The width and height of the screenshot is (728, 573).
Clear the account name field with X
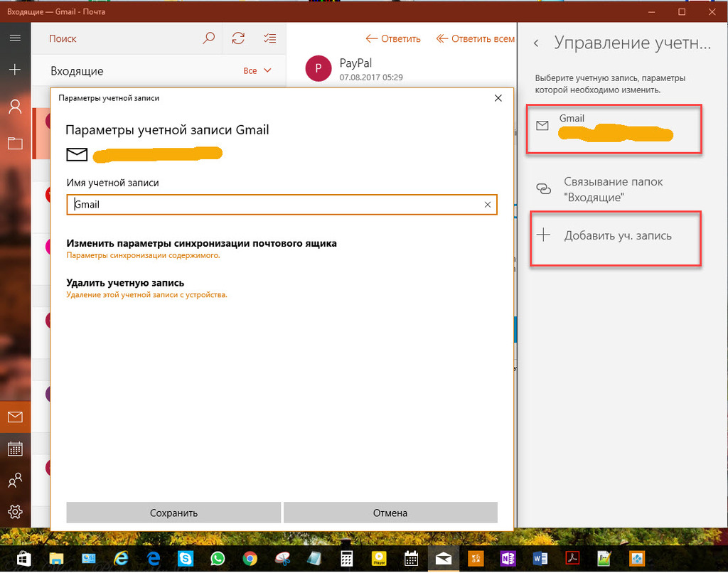click(488, 205)
